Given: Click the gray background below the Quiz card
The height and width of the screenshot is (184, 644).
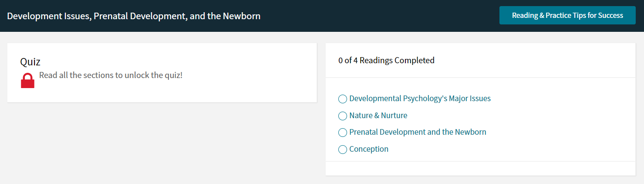Looking at the screenshot, I should point(162,144).
